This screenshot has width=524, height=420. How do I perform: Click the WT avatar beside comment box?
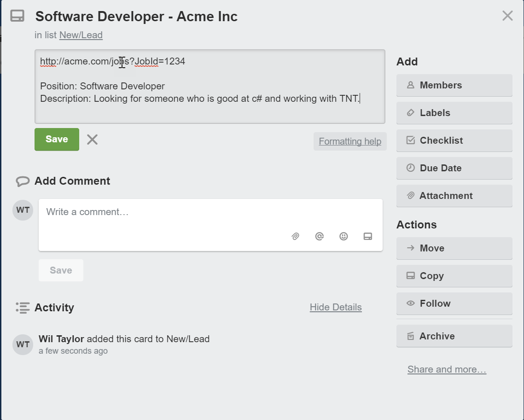[23, 210]
